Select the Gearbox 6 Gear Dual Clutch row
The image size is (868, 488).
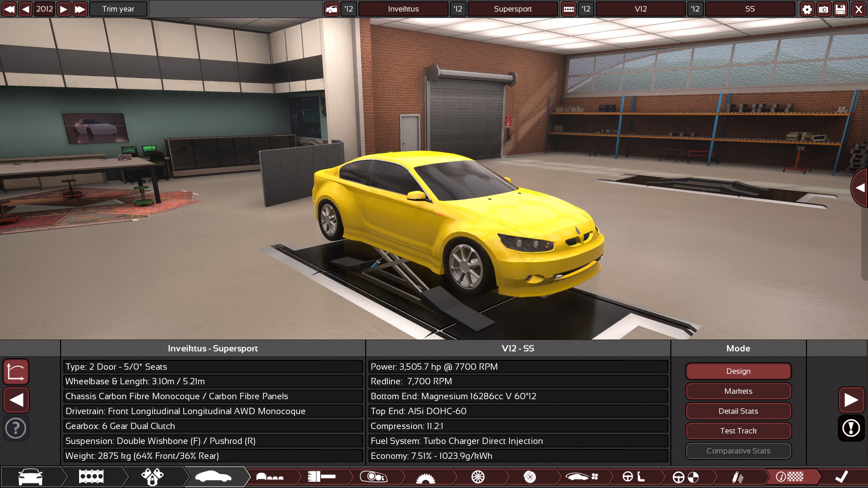pos(213,426)
